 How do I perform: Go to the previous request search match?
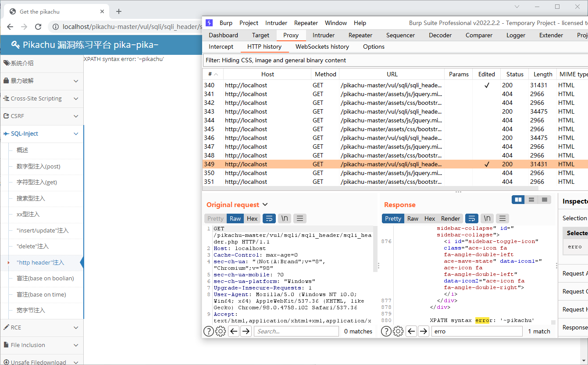pyautogui.click(x=234, y=331)
